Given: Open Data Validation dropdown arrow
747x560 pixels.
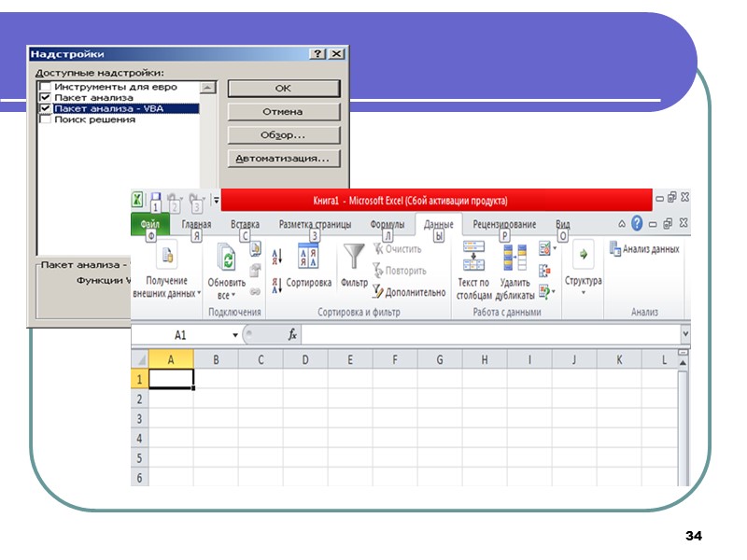Looking at the screenshot, I should click(x=555, y=248).
